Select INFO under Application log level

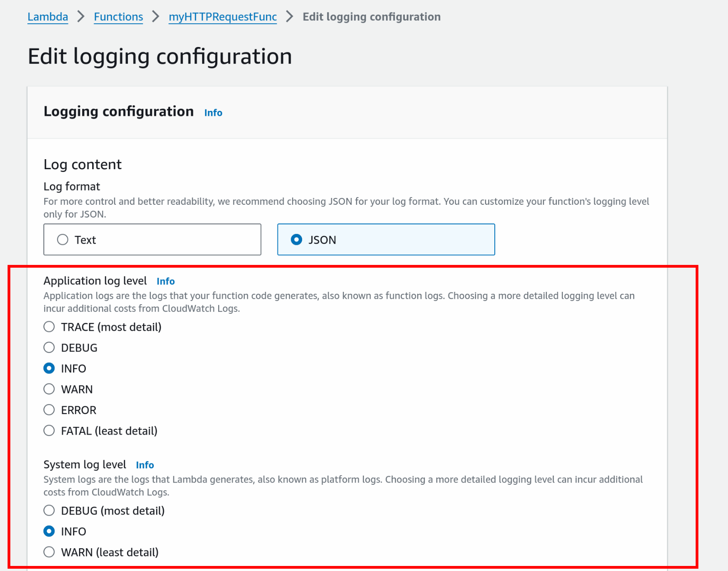49,368
